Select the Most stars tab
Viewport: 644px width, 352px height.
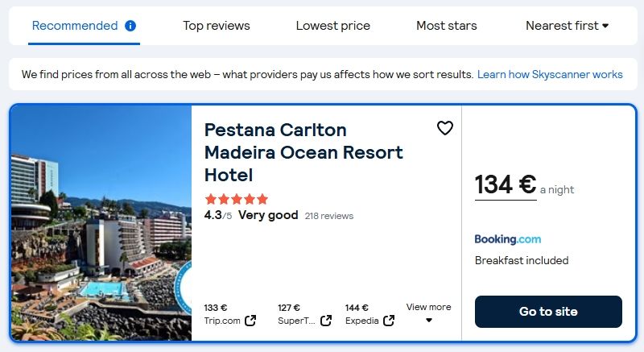(447, 26)
